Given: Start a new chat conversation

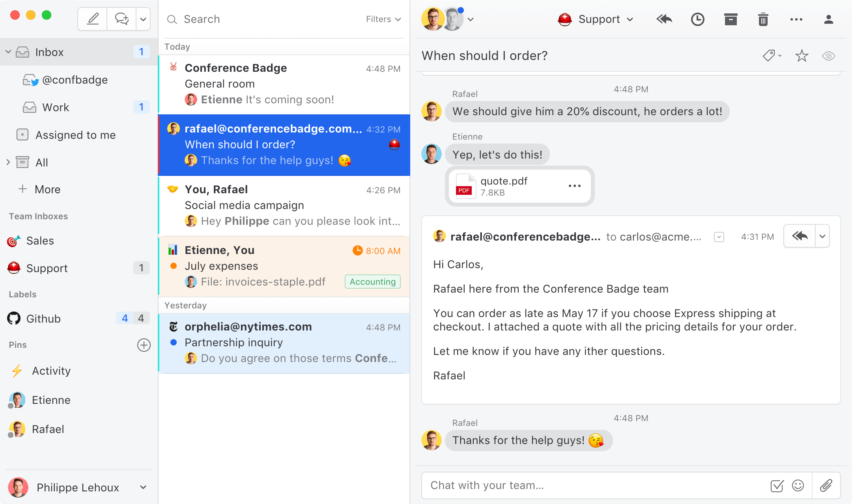Looking at the screenshot, I should coord(121,19).
